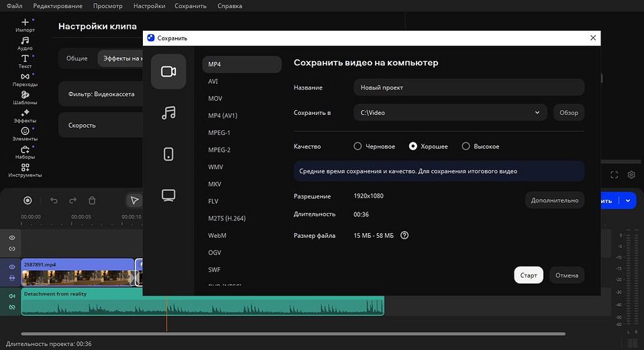Select video export category icon
The width and height of the screenshot is (644, 350).
click(168, 72)
